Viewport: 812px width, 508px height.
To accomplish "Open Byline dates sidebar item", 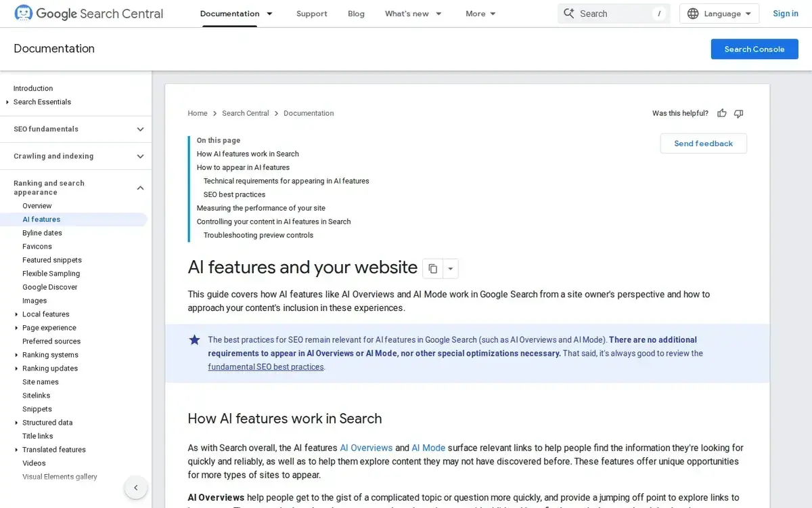I will click(x=42, y=233).
